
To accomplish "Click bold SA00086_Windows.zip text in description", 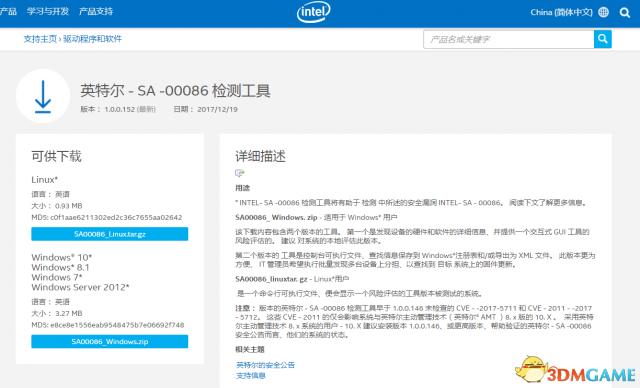I will pos(276,217).
